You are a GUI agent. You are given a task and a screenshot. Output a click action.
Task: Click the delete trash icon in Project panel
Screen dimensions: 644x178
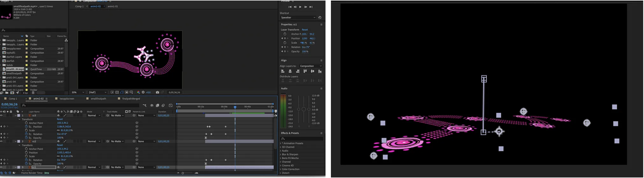pos(33,93)
